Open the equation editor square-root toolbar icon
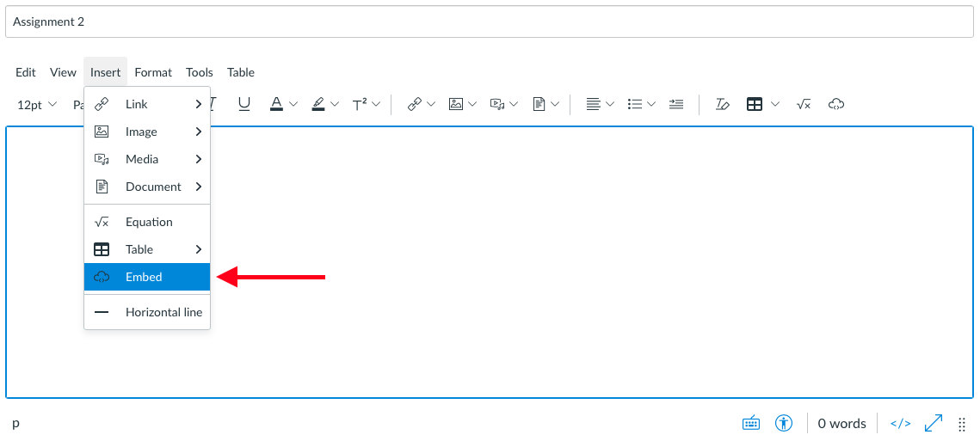This screenshot has width=980, height=441. (x=803, y=104)
